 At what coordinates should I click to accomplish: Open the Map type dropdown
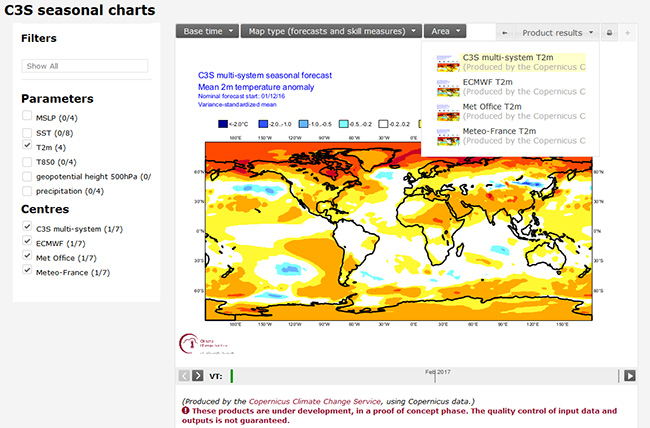coord(331,31)
